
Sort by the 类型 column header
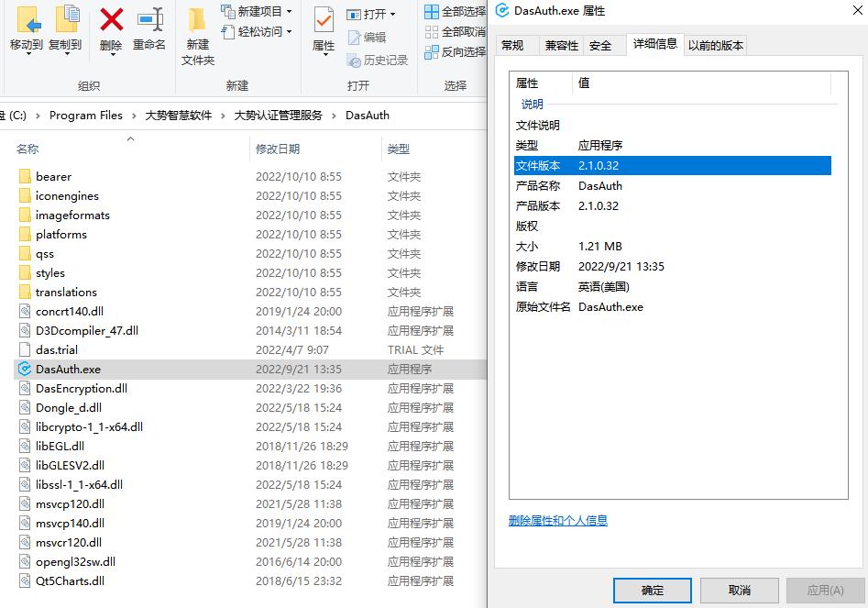399,149
